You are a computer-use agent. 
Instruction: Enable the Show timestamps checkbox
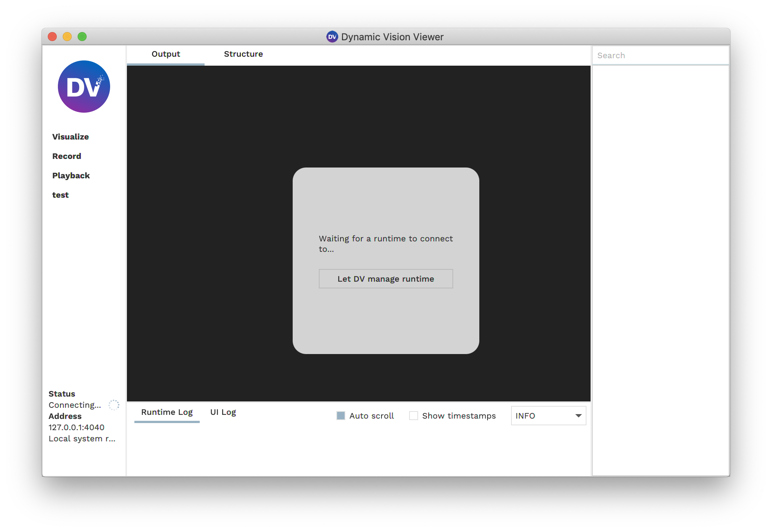click(414, 416)
